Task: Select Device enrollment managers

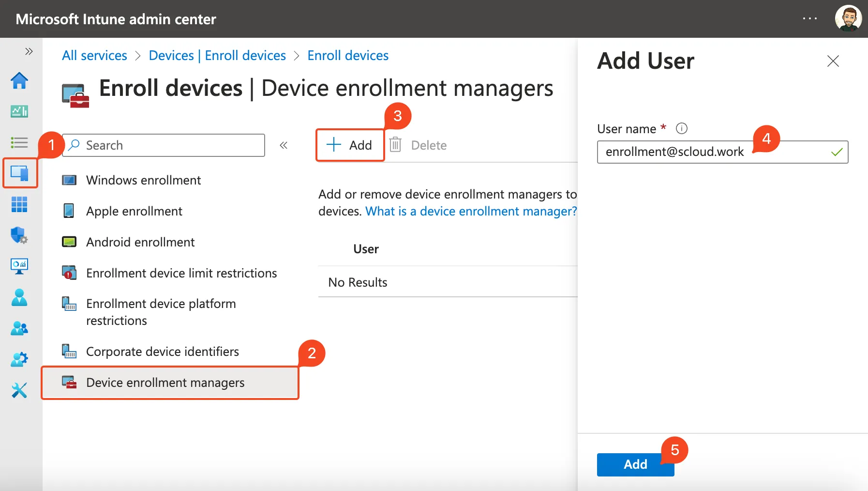Action: [170, 383]
